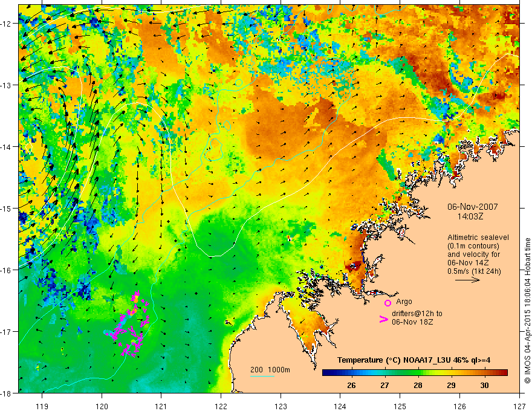Click the latitude axis label '-15'
The image size is (532, 411).
(7, 208)
